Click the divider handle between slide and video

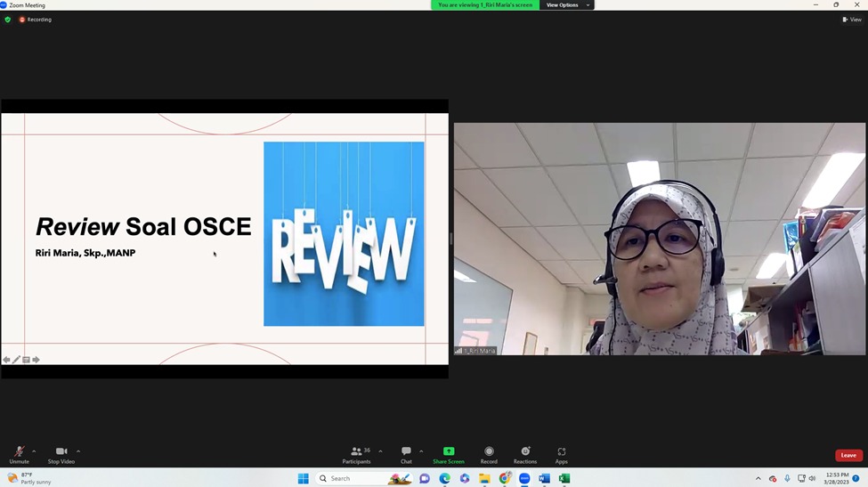click(451, 239)
